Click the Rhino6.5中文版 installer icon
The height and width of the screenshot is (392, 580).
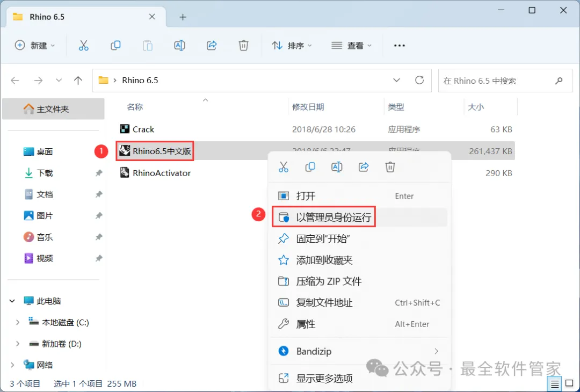pos(125,151)
